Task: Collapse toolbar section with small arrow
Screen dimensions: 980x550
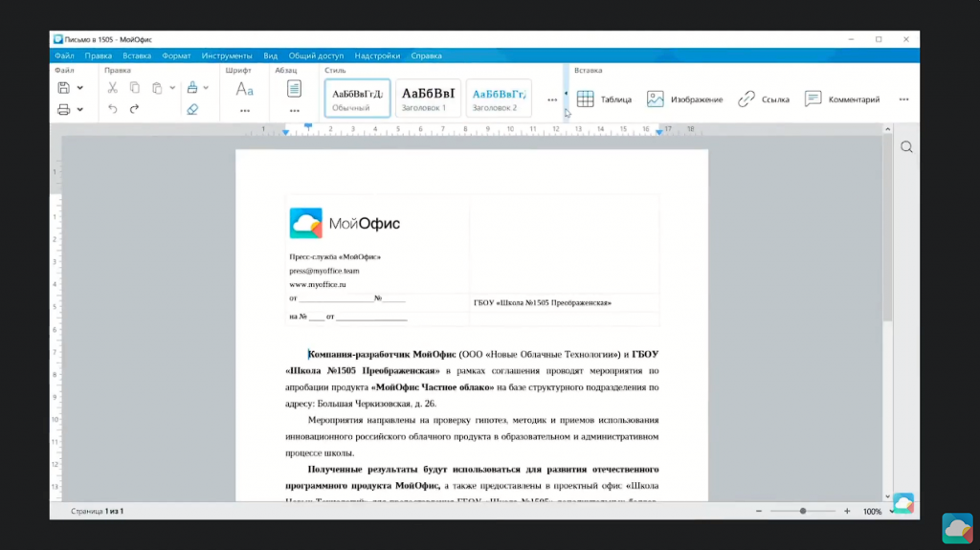Action: 567,94
